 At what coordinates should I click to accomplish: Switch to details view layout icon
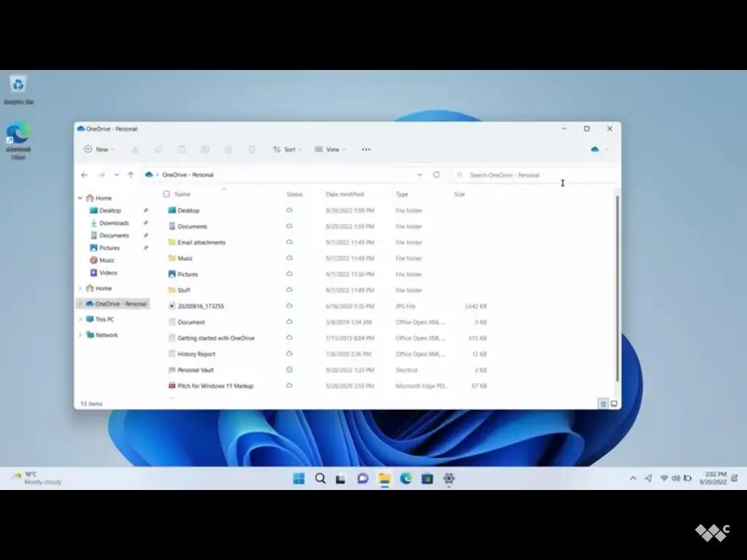(x=603, y=404)
